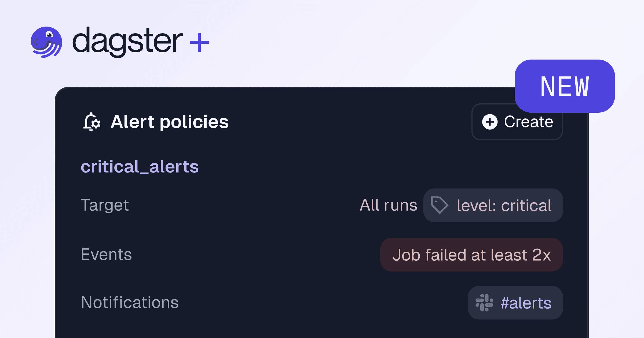Viewport: 644px width, 338px height.
Task: Click the octopus eye in the Dagster logo
Action: [x=49, y=35]
